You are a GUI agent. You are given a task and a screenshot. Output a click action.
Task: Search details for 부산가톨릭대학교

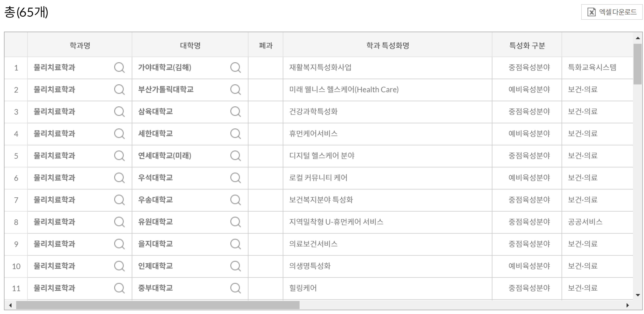point(235,89)
